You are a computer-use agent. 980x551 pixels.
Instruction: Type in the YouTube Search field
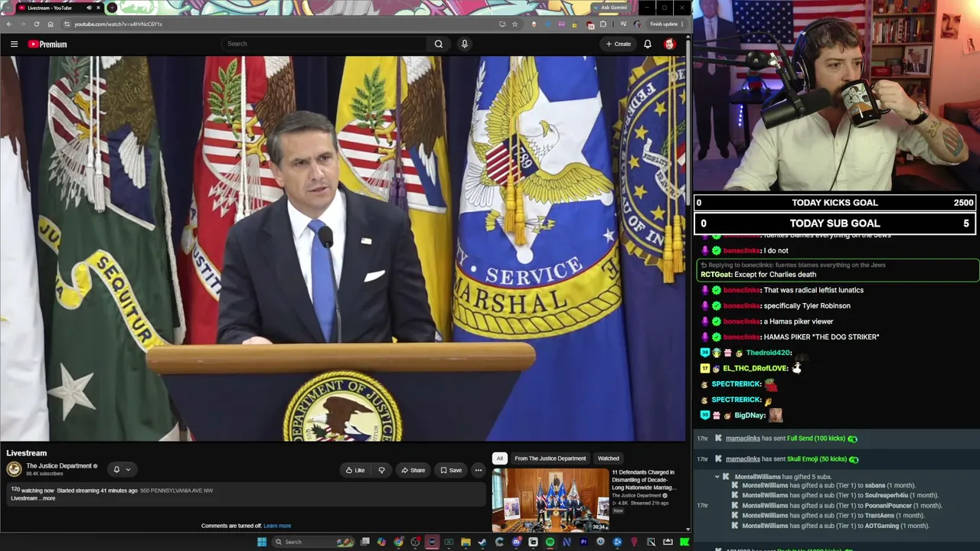[325, 44]
